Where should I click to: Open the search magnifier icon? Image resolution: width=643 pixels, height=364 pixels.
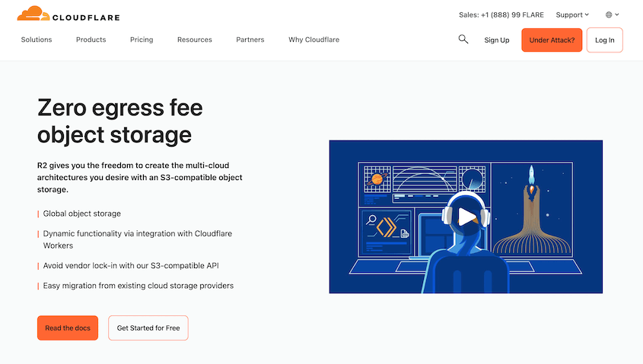463,40
